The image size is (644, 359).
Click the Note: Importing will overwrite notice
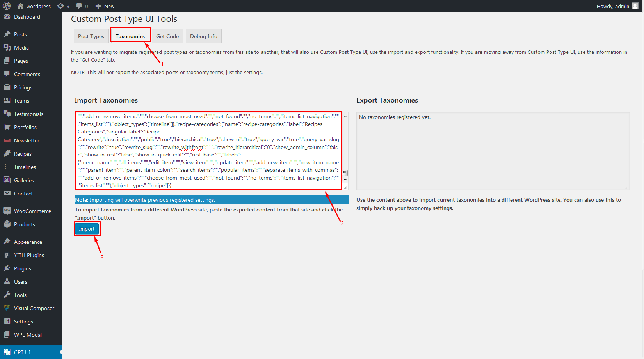[212, 200]
